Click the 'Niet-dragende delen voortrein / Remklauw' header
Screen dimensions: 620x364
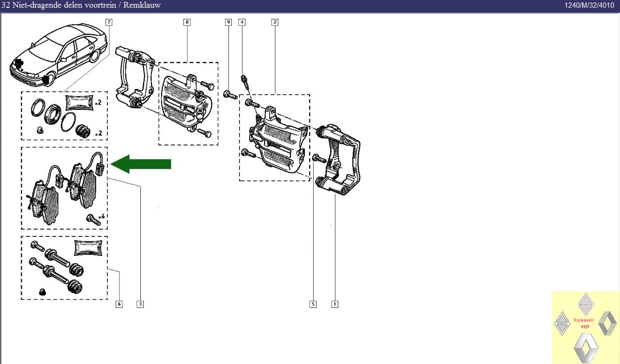click(80, 5)
